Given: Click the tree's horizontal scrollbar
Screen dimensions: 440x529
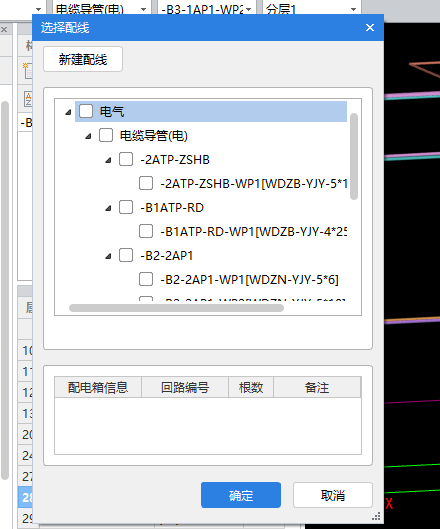Looking at the screenshot, I should click(x=176, y=308).
